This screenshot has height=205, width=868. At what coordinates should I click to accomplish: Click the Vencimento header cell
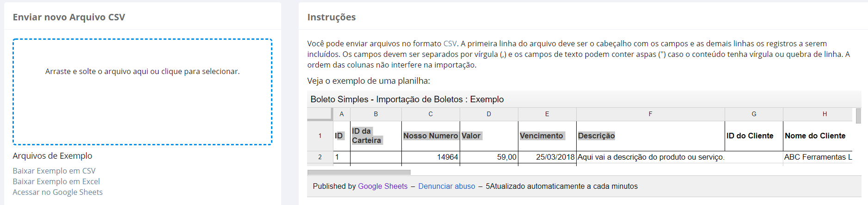pos(547,136)
